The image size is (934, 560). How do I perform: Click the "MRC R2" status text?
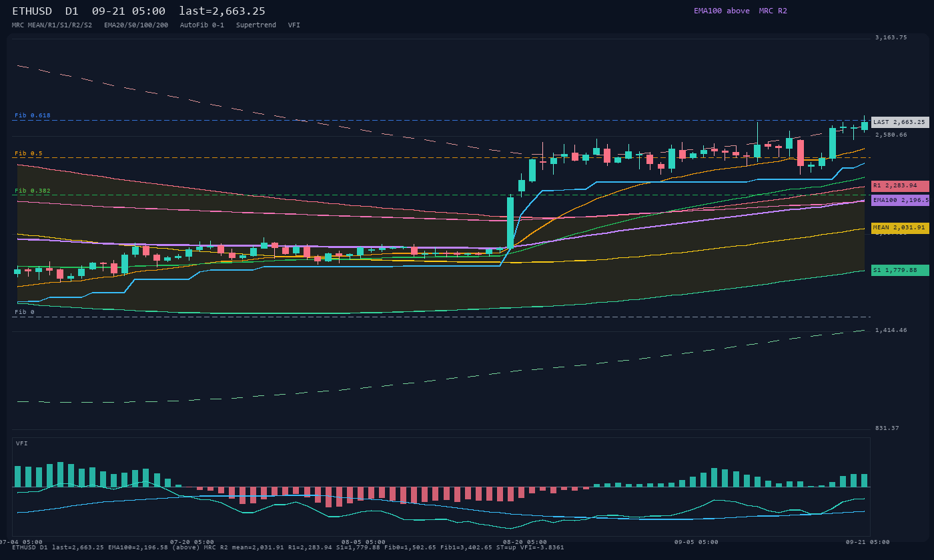(x=773, y=11)
